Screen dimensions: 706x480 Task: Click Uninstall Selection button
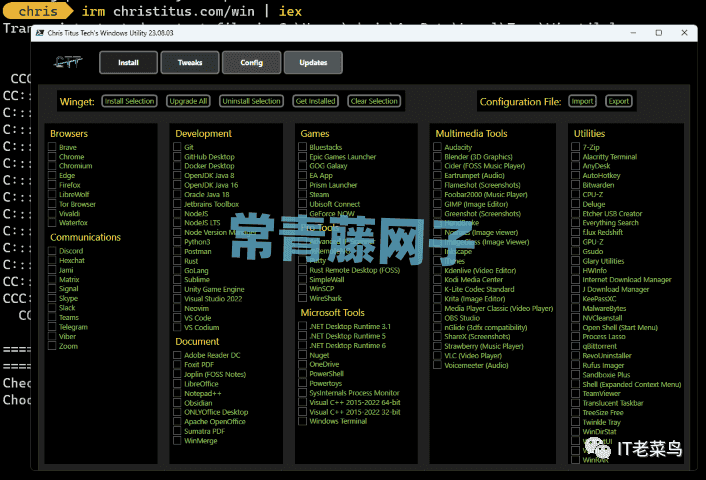click(x=252, y=101)
